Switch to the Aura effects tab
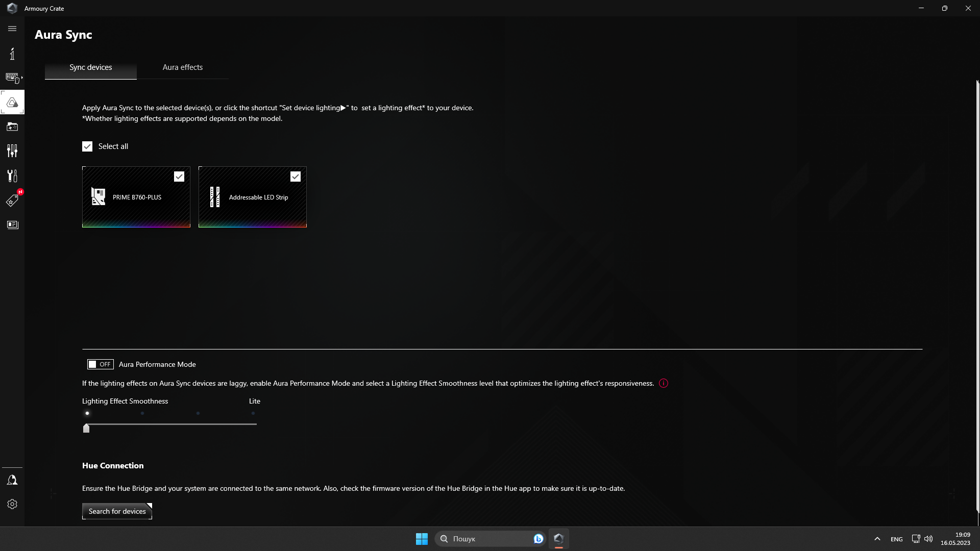 tap(182, 67)
